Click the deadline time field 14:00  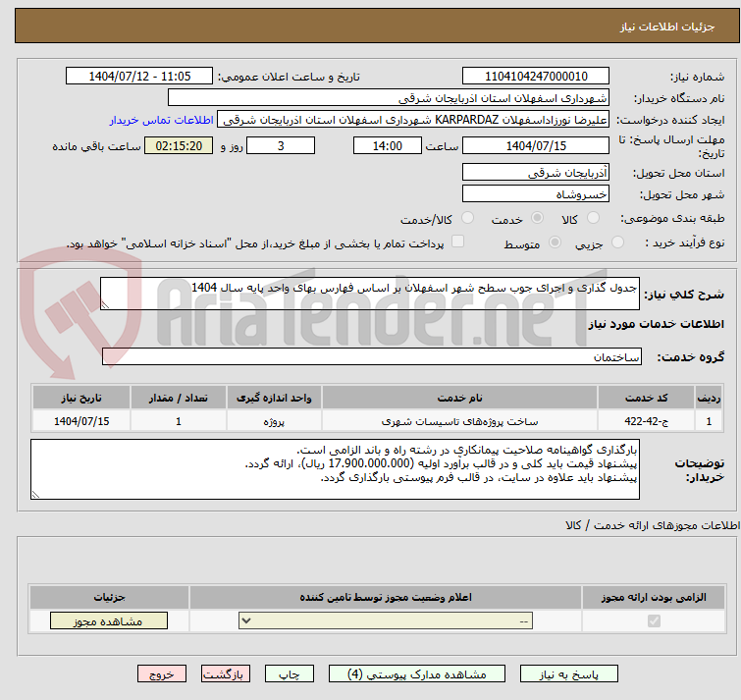tap(388, 145)
